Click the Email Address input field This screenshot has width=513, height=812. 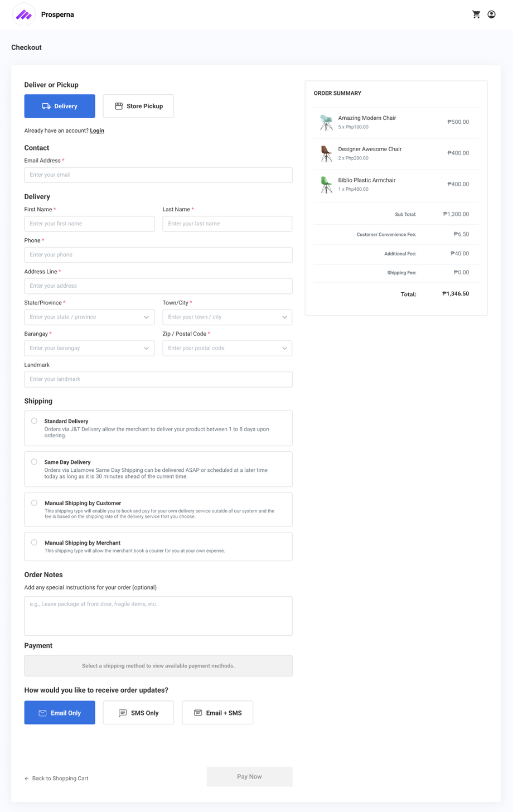(158, 175)
